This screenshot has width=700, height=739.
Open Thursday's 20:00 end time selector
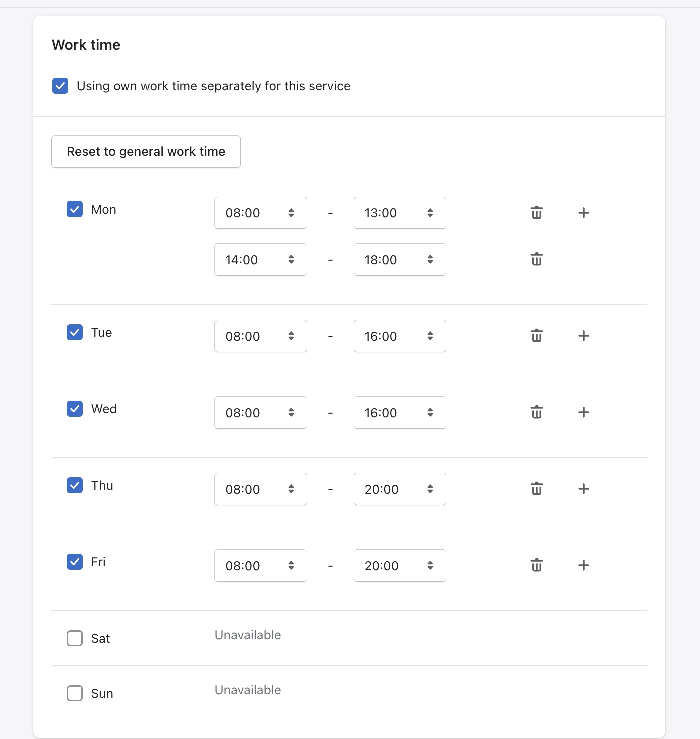[399, 489]
